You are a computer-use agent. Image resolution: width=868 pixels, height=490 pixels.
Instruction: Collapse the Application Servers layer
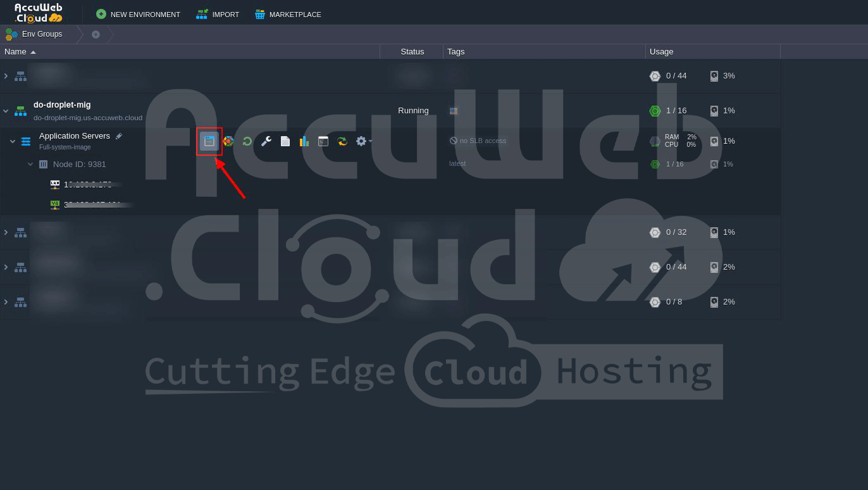[x=13, y=141]
